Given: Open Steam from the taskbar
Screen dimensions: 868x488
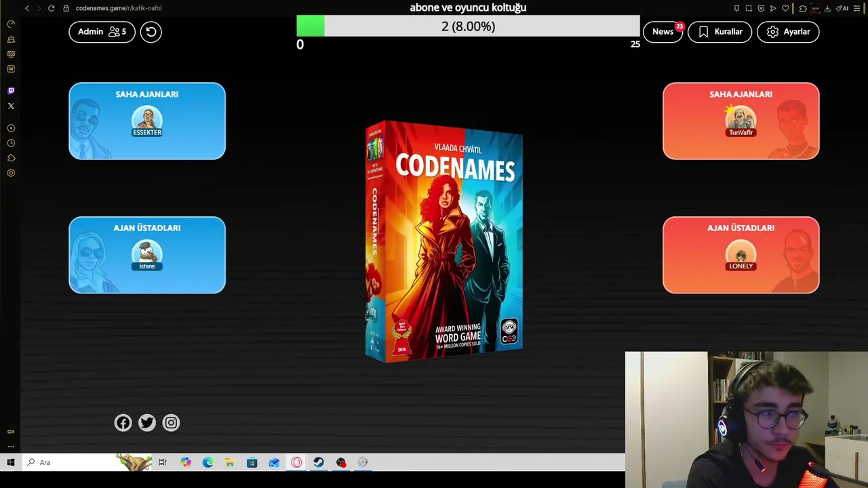Looking at the screenshot, I should [x=319, y=462].
